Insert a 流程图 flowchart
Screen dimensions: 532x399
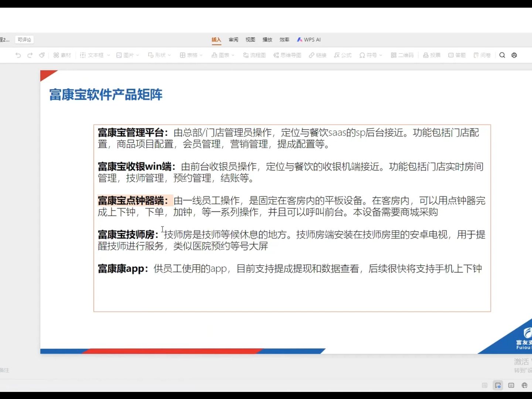pyautogui.click(x=254, y=55)
